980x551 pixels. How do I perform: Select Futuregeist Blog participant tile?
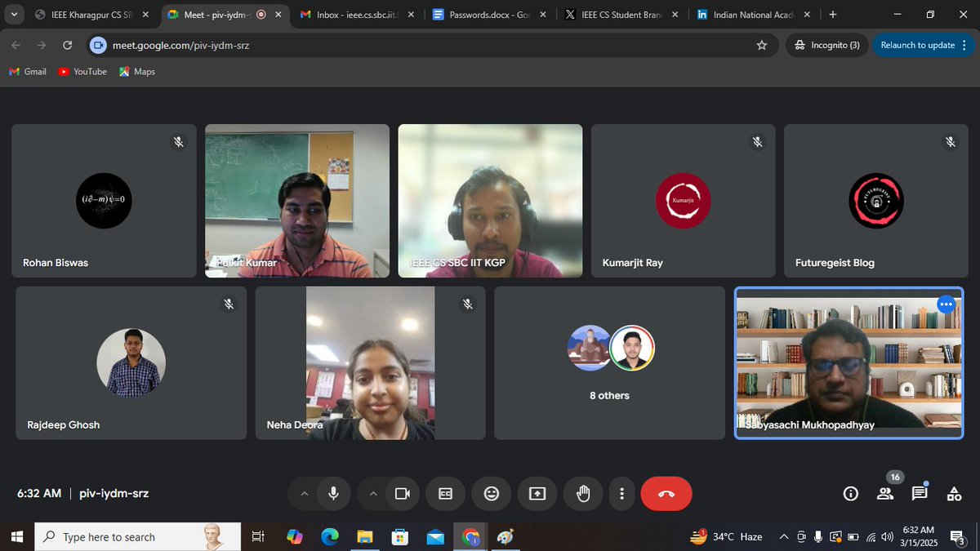click(876, 201)
